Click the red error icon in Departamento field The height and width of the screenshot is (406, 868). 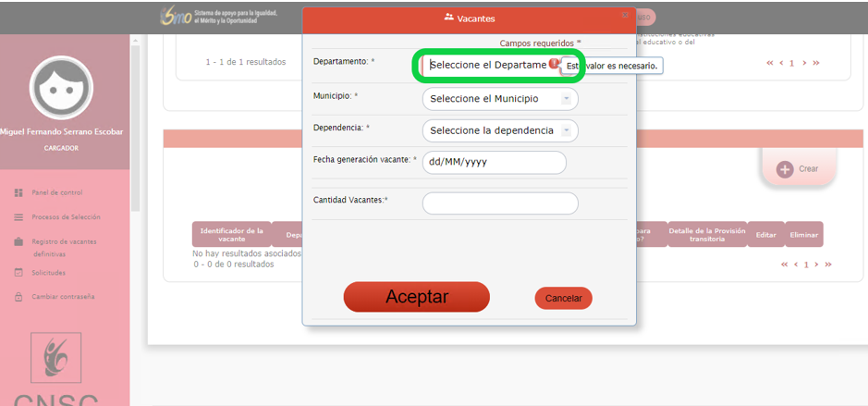[553, 65]
